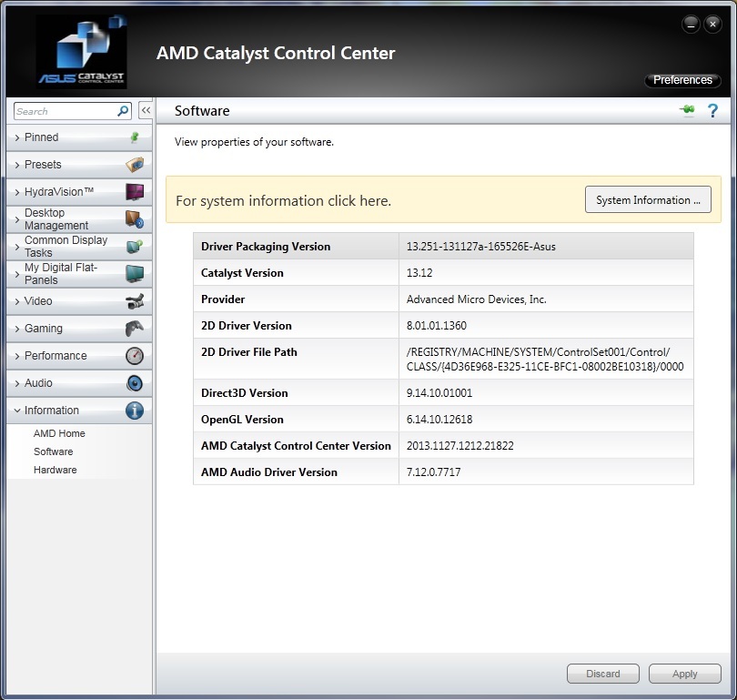The width and height of the screenshot is (737, 700).
Task: Click the Presets icon in sidebar
Action: click(135, 165)
